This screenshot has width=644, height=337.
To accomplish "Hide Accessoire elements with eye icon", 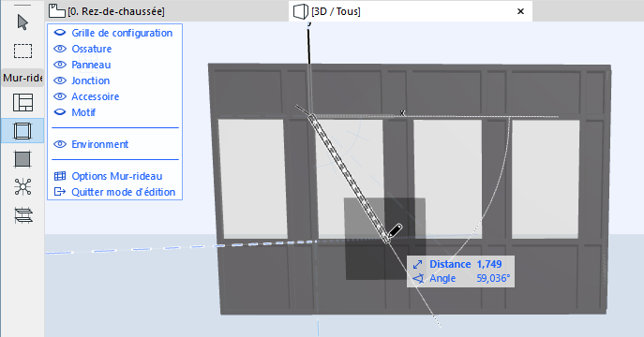I will (60, 96).
